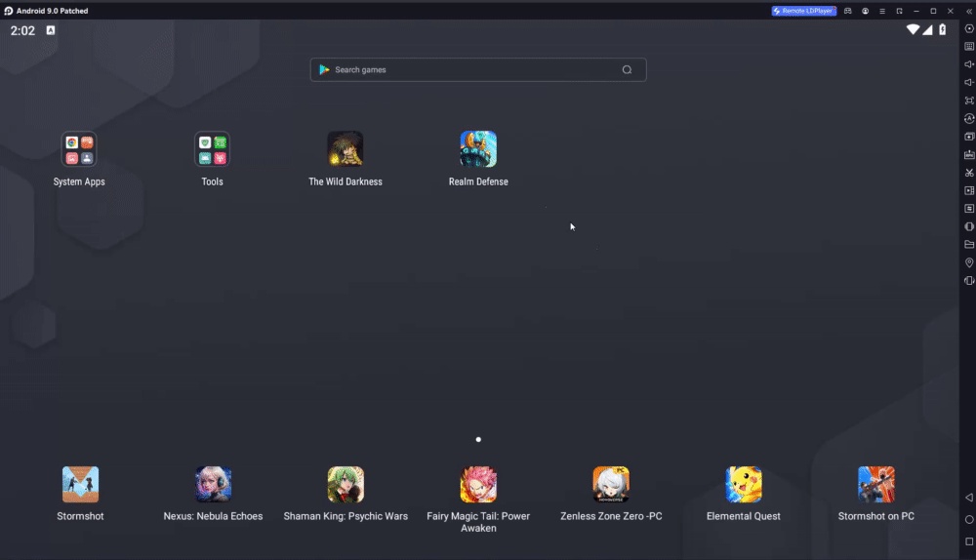Click the 2:02 clock in the status bar
This screenshot has height=560, width=976.
pos(22,30)
